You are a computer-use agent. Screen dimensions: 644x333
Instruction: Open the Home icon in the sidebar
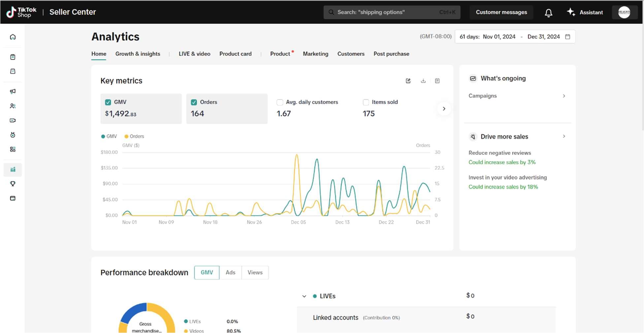pyautogui.click(x=13, y=37)
